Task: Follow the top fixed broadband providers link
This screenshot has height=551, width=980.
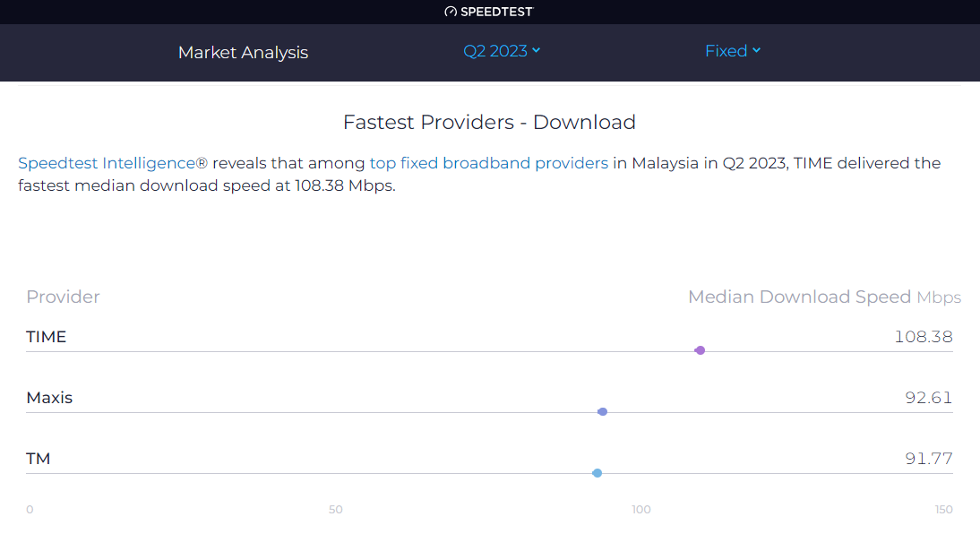Action: coord(488,163)
